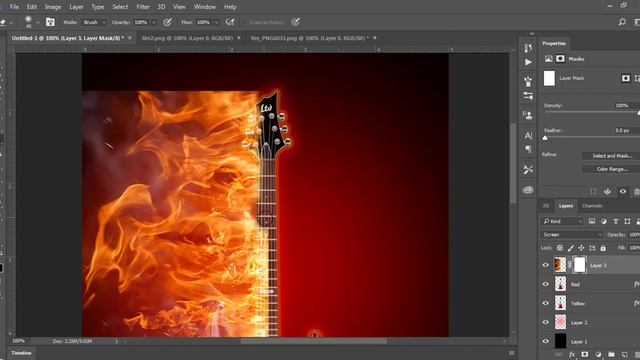Open the Actions panel play icon

coord(528,62)
